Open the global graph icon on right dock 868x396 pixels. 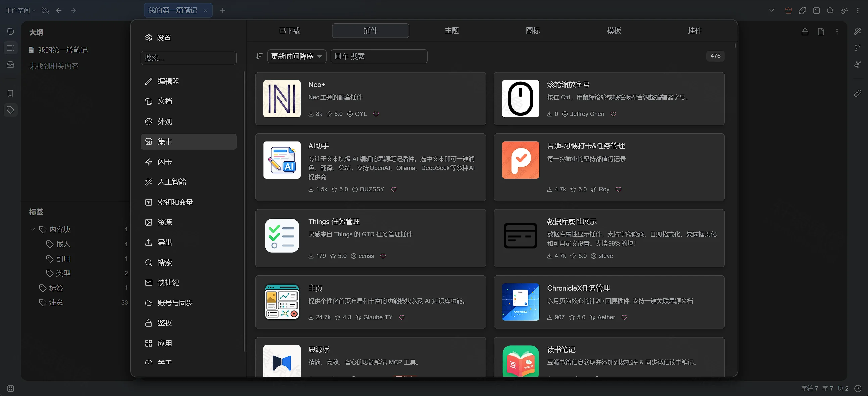click(x=858, y=64)
